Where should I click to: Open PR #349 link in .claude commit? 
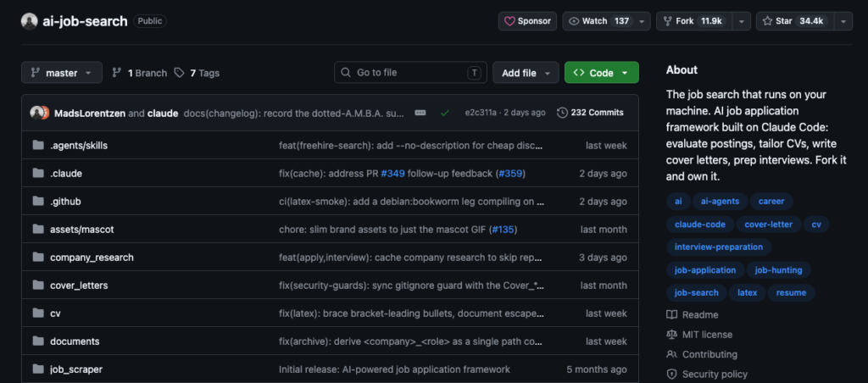392,173
